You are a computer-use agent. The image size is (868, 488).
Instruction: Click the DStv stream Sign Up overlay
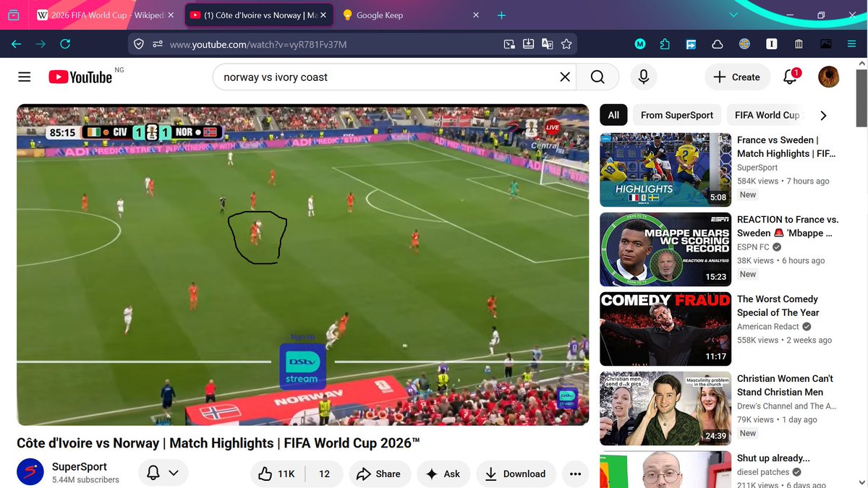[x=302, y=362]
